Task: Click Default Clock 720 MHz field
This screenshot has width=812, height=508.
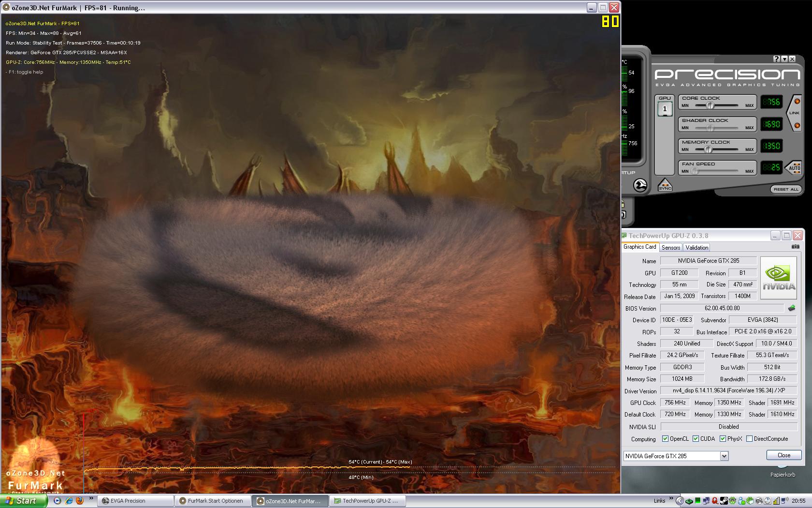Action: pos(675,414)
